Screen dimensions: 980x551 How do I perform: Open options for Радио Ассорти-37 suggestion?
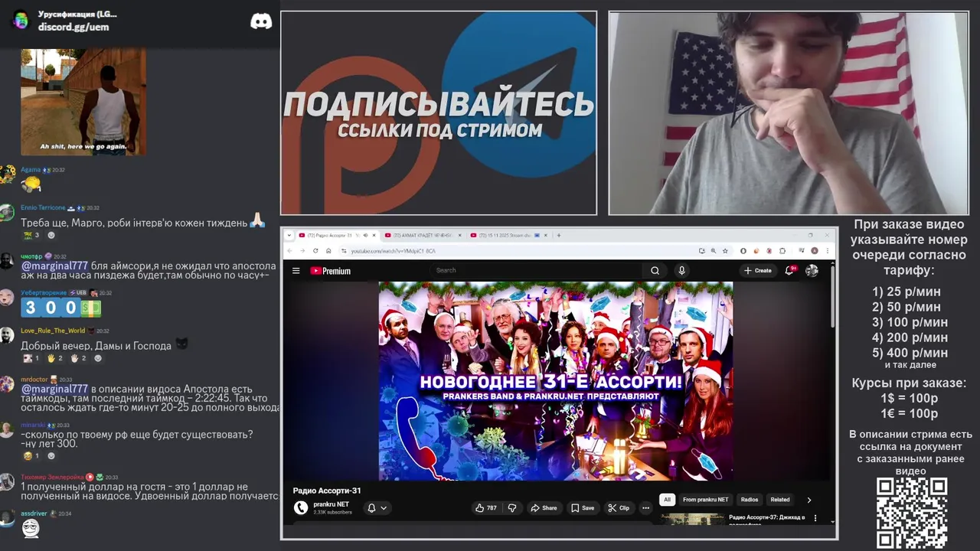coord(815,518)
